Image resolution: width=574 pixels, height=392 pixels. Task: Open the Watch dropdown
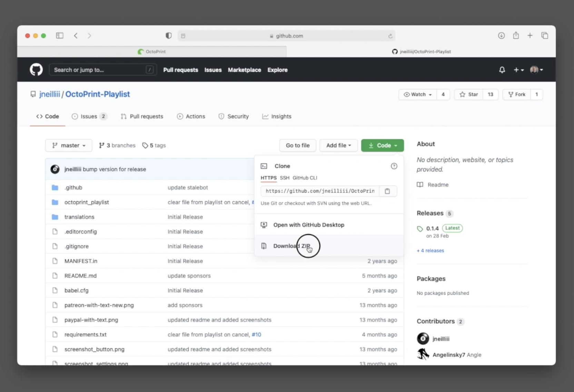point(418,95)
